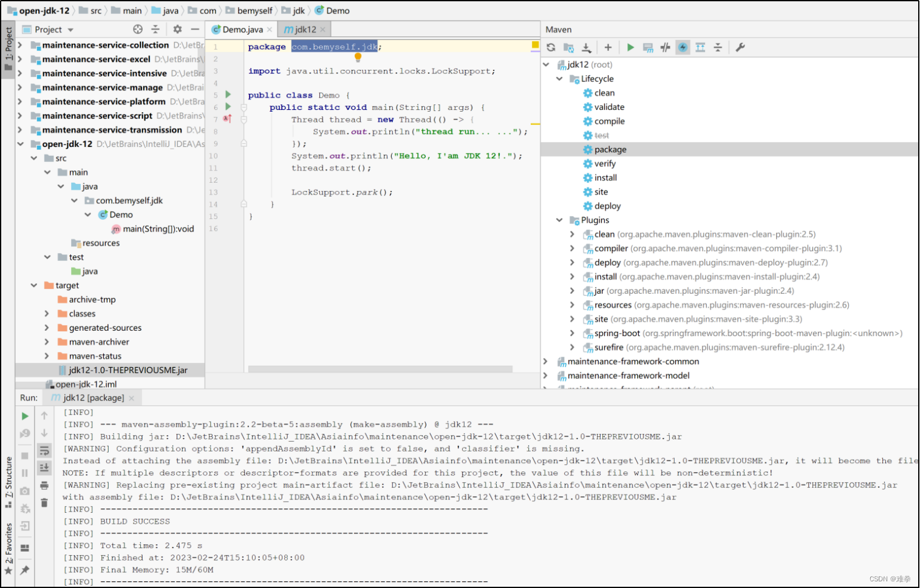Open Maven Settings wrench icon
This screenshot has height=588, width=920.
(740, 47)
